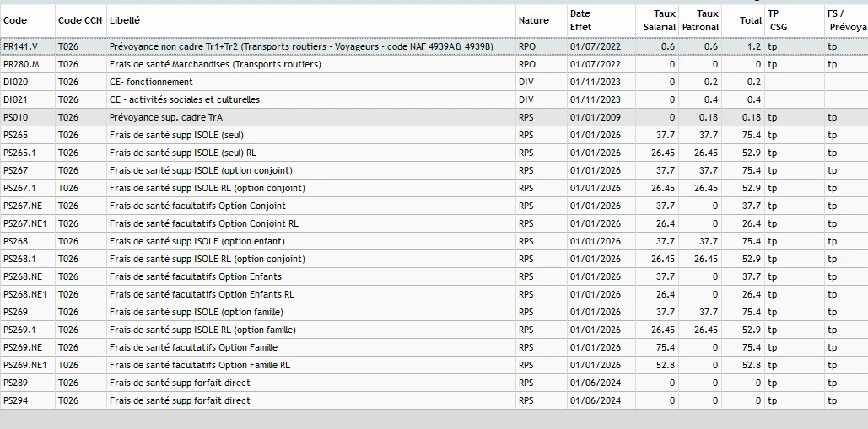Select the CE - activités sociales et culturelles row
This screenshot has height=429, width=868.
coord(185,99)
